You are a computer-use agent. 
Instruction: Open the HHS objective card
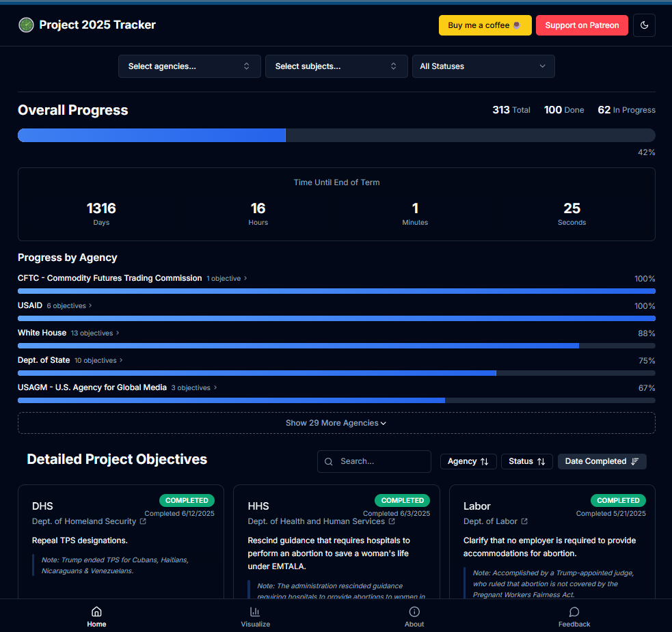(336, 542)
